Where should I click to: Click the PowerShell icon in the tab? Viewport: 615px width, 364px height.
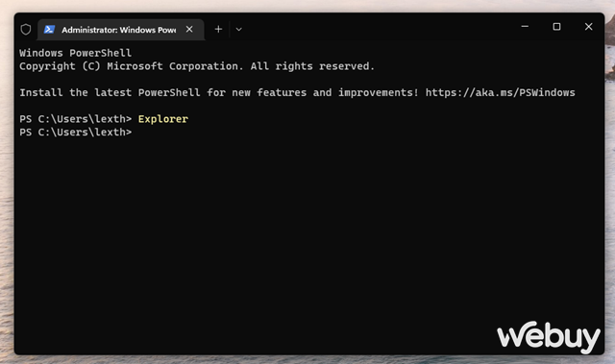point(49,30)
